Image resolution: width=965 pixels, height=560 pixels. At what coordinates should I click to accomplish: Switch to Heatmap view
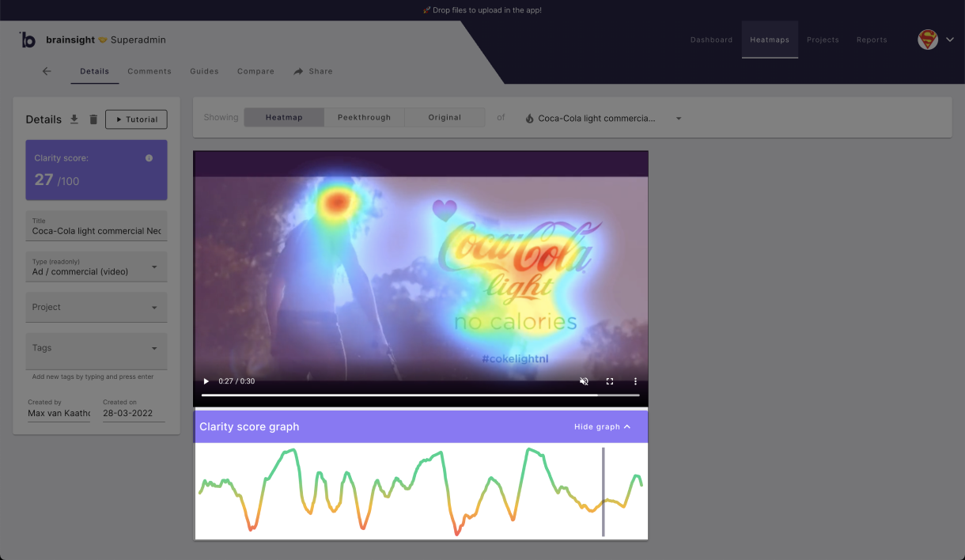284,118
